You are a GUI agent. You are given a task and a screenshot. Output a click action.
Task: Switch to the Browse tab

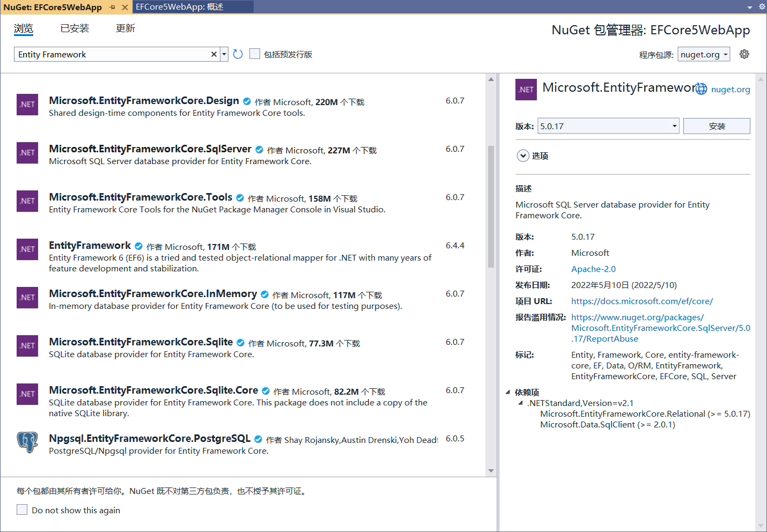(24, 28)
